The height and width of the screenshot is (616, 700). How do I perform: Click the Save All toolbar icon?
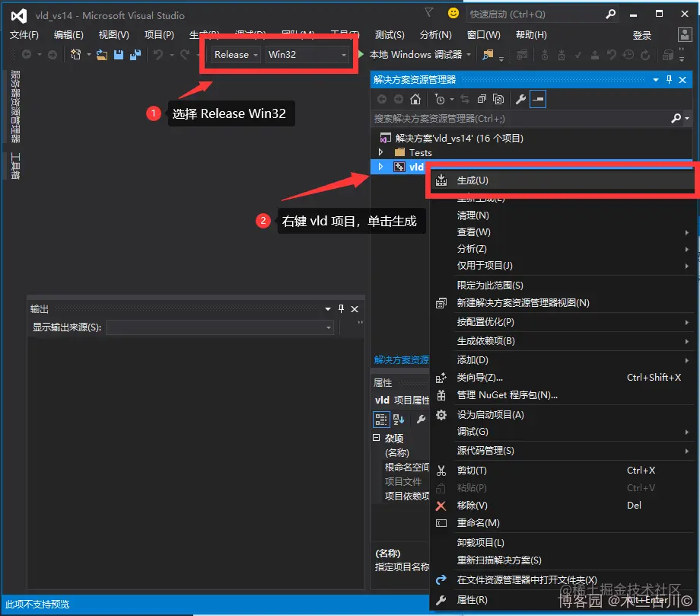coord(135,55)
